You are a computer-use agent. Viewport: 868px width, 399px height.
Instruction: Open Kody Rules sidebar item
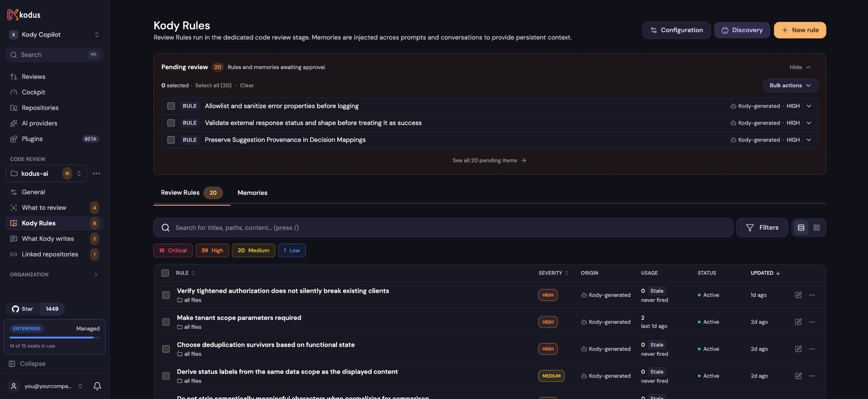pyautogui.click(x=54, y=223)
